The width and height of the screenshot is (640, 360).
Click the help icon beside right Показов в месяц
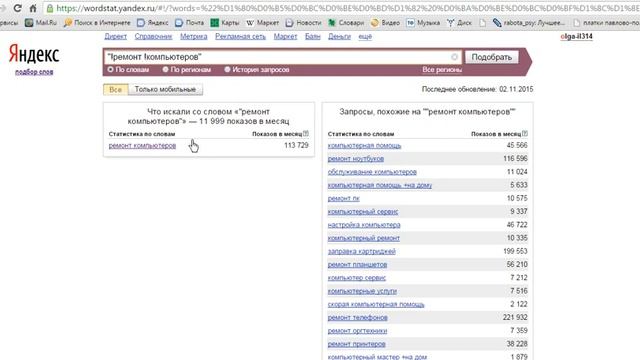tap(525, 133)
